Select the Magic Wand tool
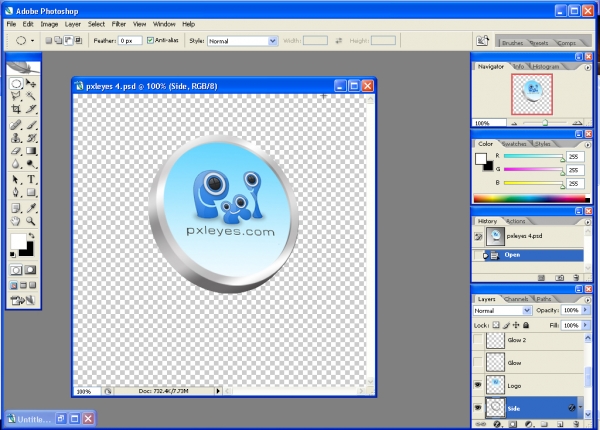The image size is (600, 430). coord(31,96)
